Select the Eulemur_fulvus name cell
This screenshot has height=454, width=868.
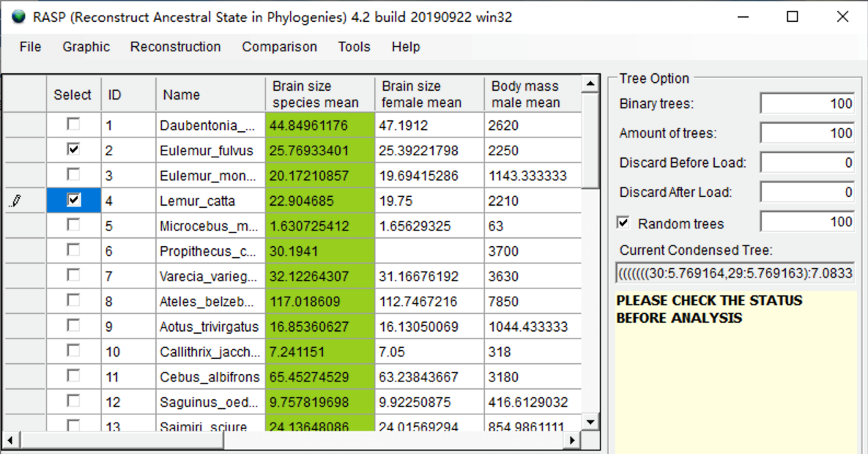point(211,150)
